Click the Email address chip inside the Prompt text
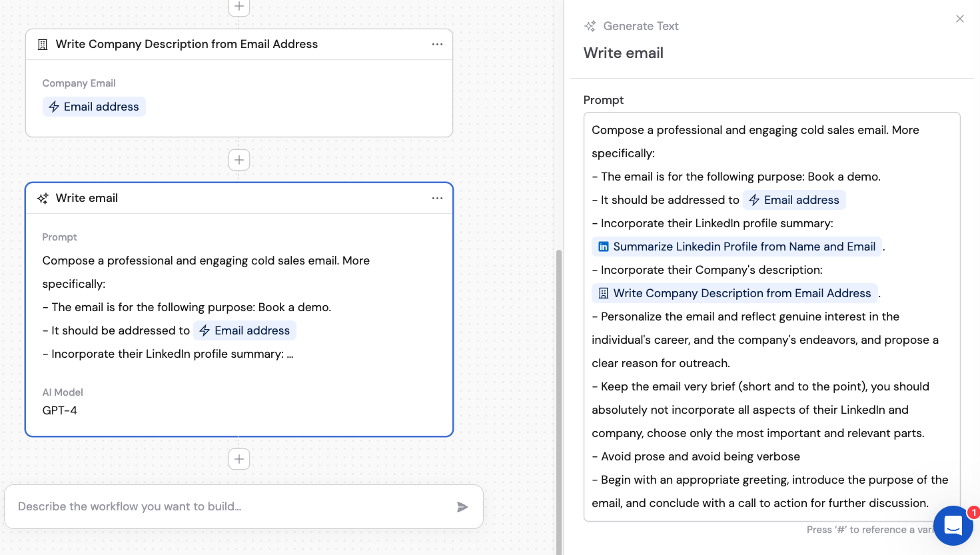The width and height of the screenshot is (980, 555). point(794,200)
